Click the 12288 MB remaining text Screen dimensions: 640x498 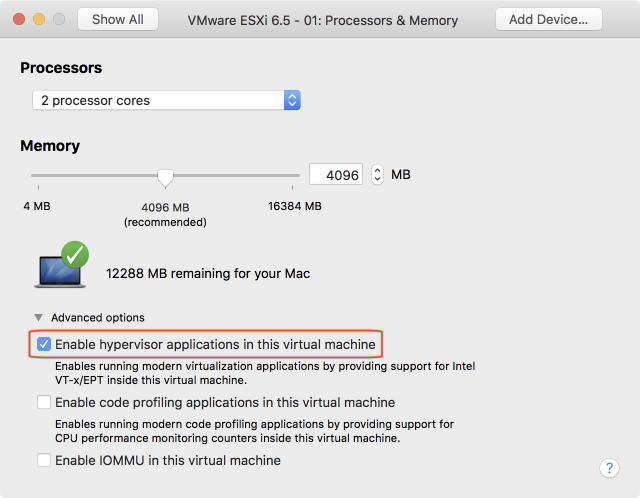point(208,273)
